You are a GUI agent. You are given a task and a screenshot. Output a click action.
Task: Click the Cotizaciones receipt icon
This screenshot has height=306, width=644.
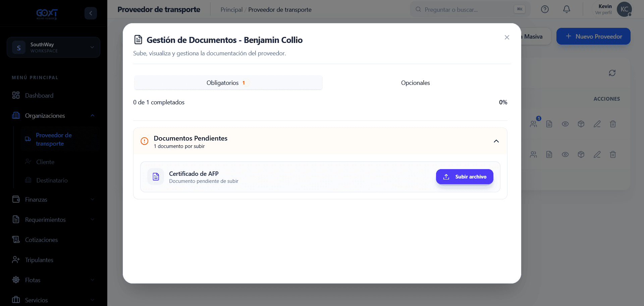[16, 240]
